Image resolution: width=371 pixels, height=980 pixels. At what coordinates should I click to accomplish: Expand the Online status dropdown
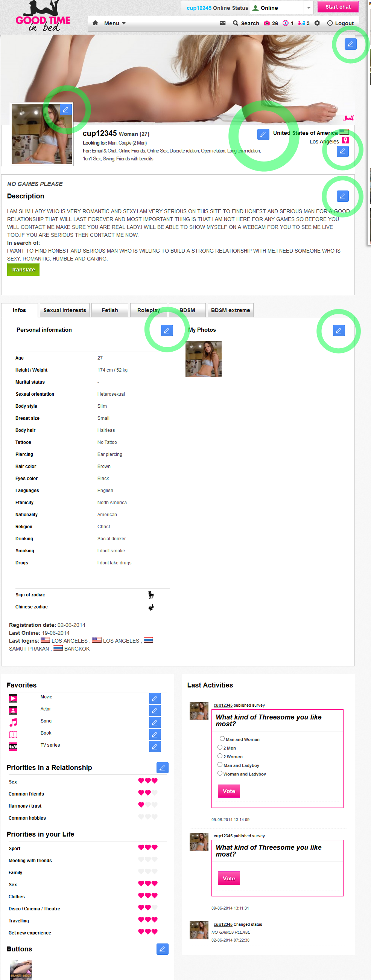[309, 8]
